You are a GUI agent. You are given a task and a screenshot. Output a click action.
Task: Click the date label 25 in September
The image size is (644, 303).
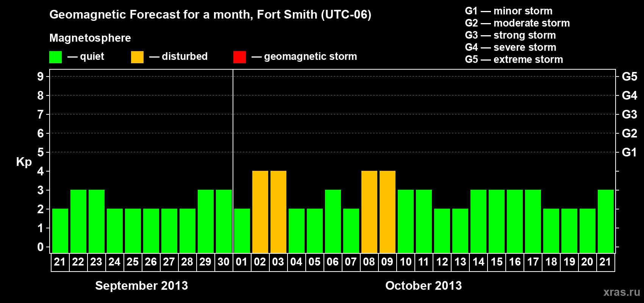tap(133, 262)
